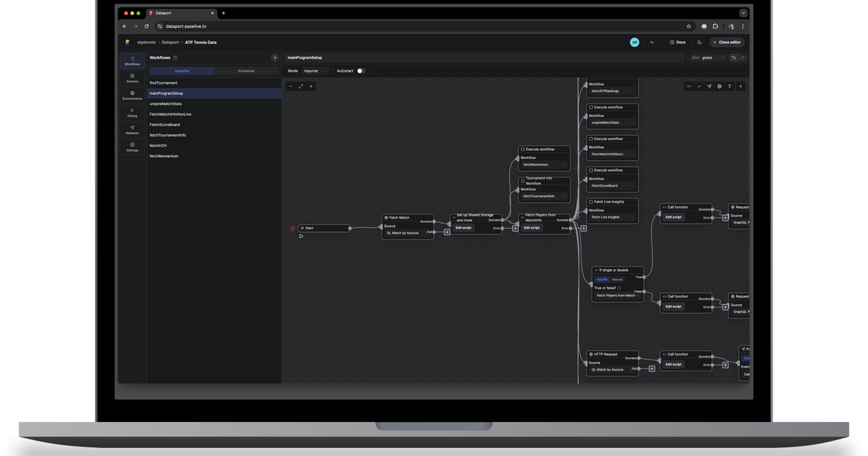Open Settings from the sidebar
The height and width of the screenshot is (456, 868).
132,147
